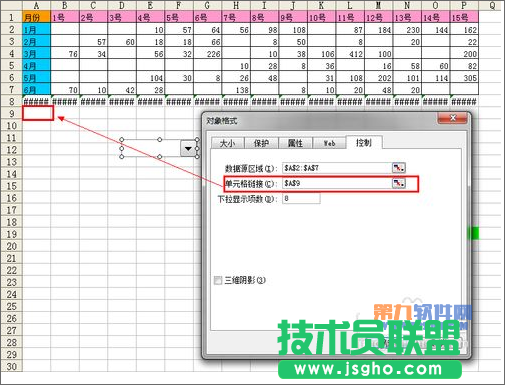Image resolution: width=505 pixels, height=385 pixels.
Task: Click the 6月 cell
Action: point(36,89)
